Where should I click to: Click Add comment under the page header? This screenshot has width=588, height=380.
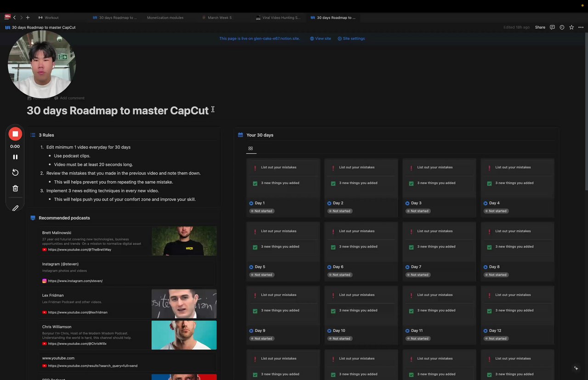69,98
